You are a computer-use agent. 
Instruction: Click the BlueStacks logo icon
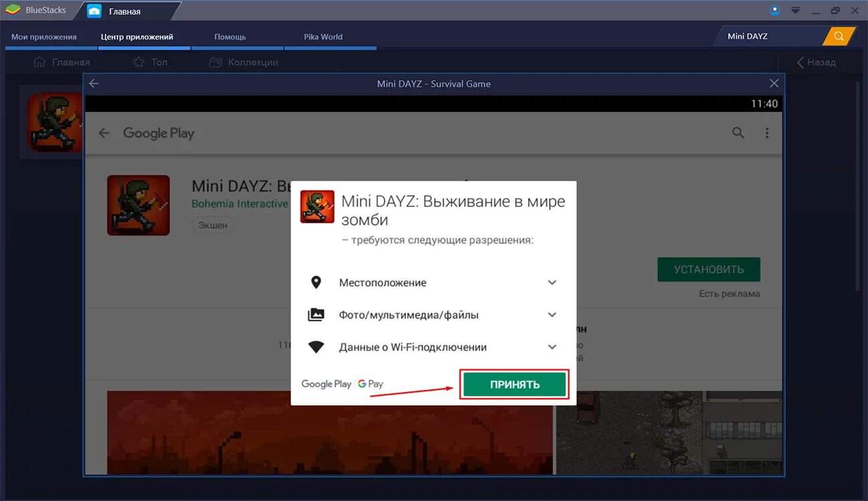click(13, 10)
